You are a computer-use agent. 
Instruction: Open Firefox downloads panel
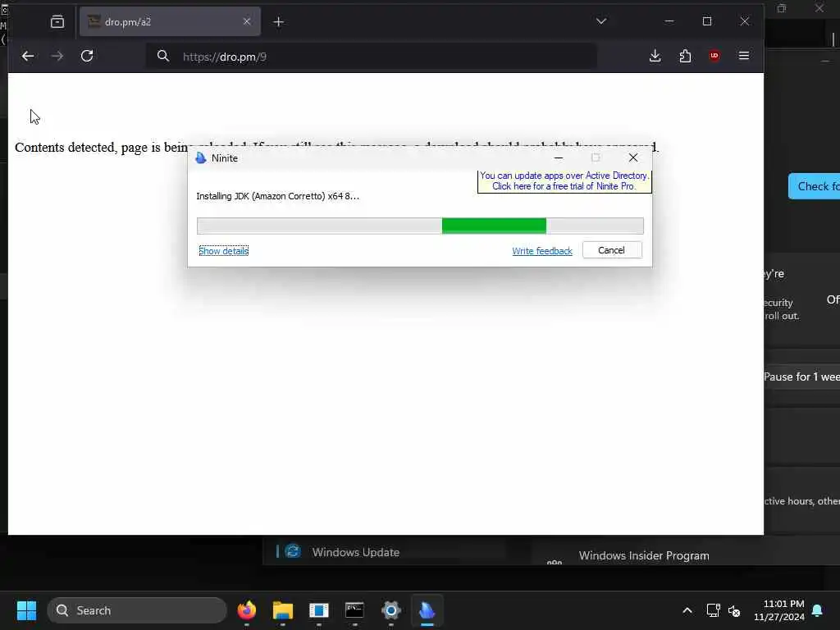click(x=655, y=56)
